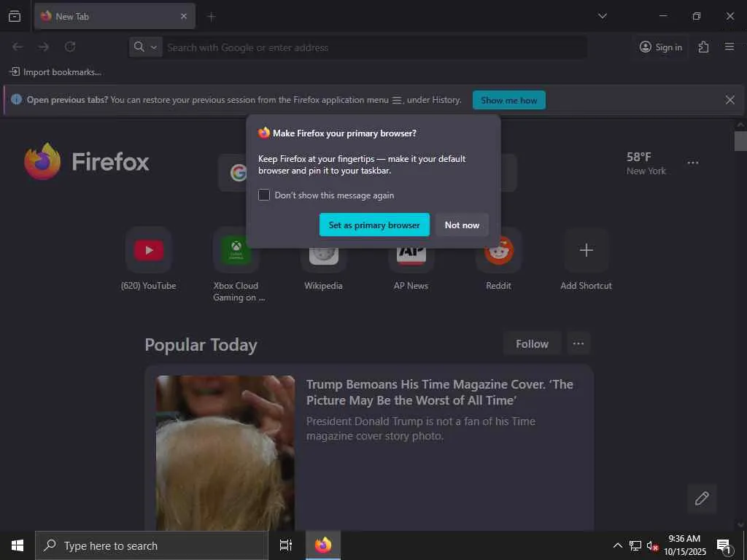This screenshot has width=747, height=560.
Task: Click the article photo thumbnail
Action: (225, 453)
